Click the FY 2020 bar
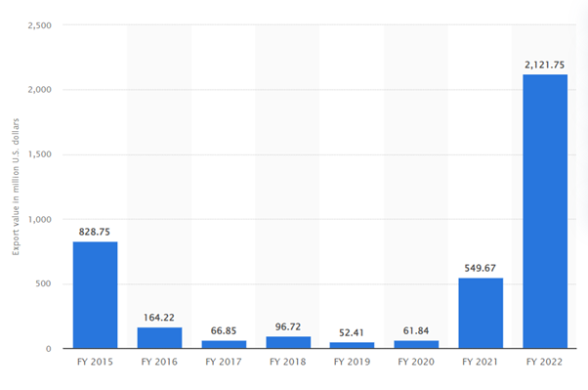 [416, 344]
